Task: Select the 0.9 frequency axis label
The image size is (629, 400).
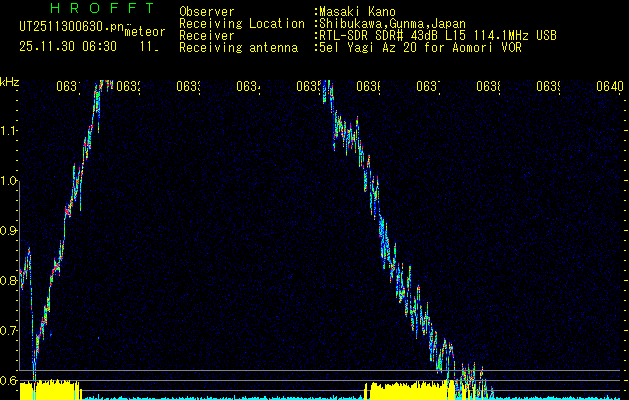Action: (9, 231)
